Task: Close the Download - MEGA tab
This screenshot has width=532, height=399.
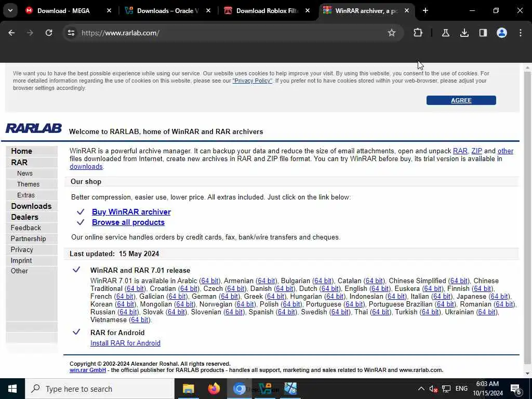Action: (x=109, y=11)
